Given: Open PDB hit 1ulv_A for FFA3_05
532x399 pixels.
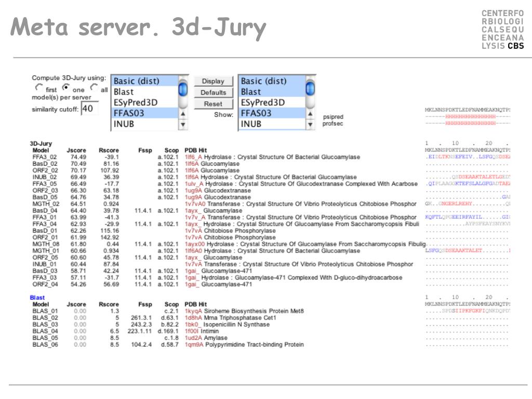Looking at the screenshot, I should (194, 184).
